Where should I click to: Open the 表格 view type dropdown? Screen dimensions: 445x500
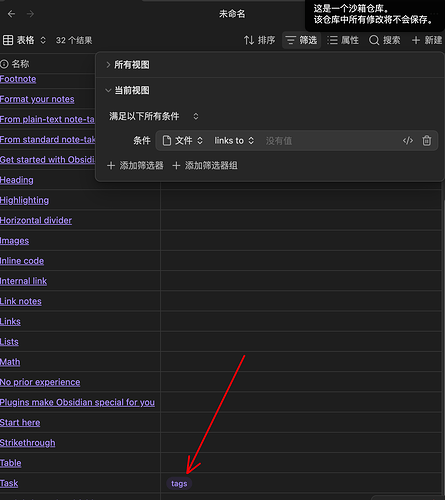coord(24,40)
